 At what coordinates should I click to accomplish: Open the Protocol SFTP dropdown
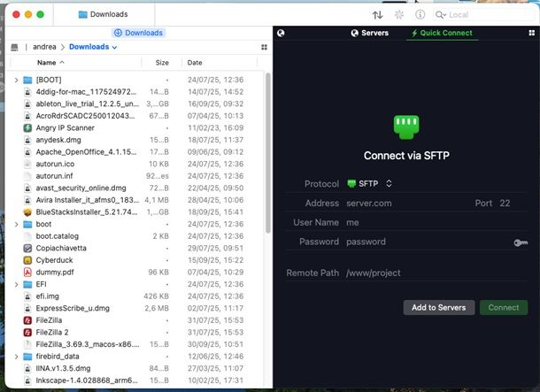click(370, 183)
